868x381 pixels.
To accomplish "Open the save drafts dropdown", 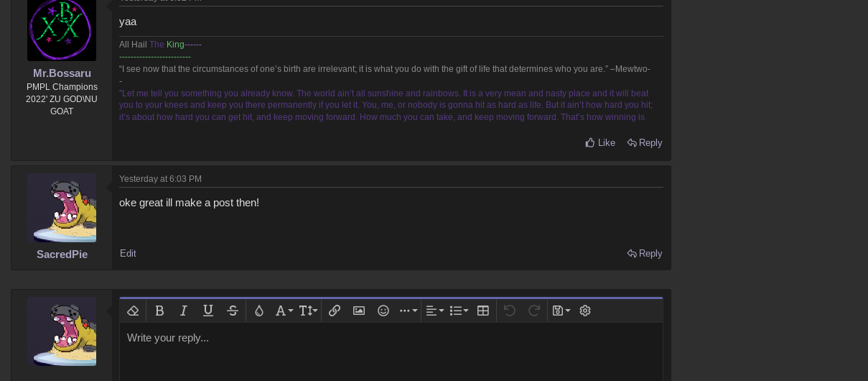I will coord(561,311).
